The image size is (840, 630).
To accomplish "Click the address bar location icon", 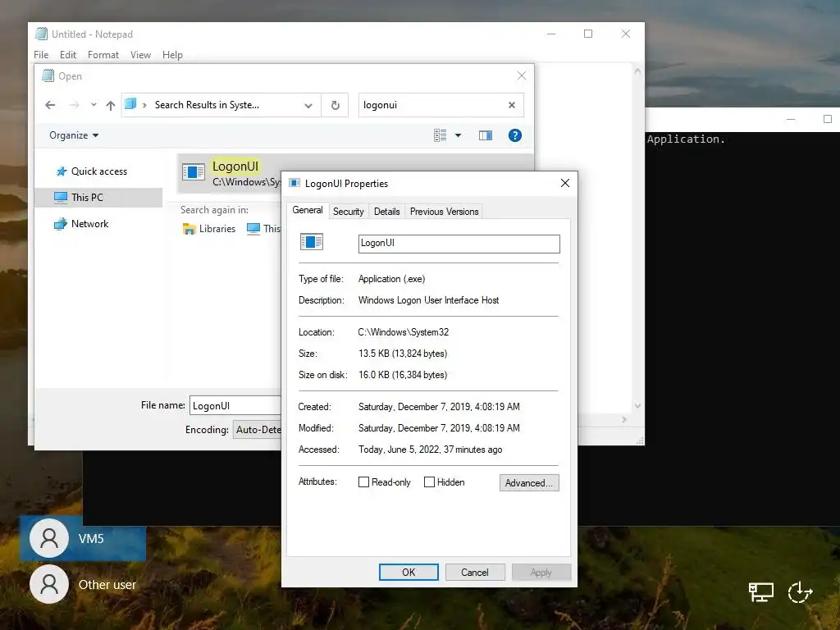I will coord(130,104).
